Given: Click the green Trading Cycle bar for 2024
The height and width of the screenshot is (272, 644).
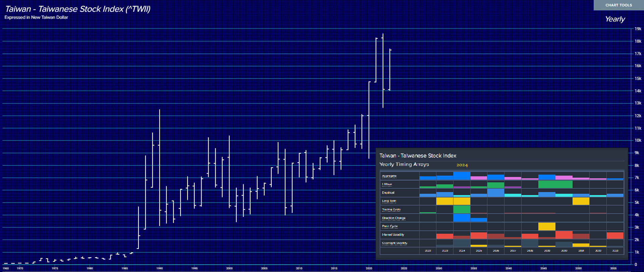Looking at the screenshot, I should 462,209.
